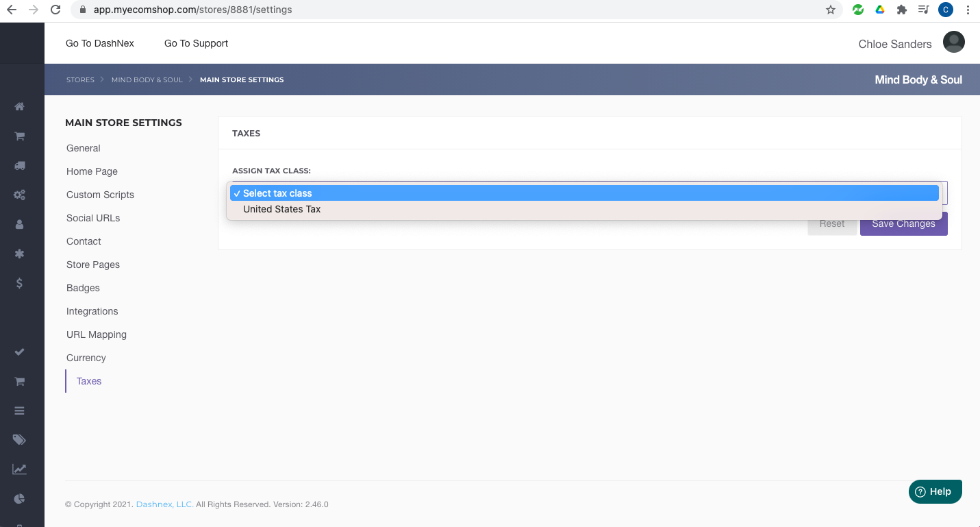Open the dollar sign sidebar icon
Viewport: 980px width, 527px height.
click(x=20, y=283)
